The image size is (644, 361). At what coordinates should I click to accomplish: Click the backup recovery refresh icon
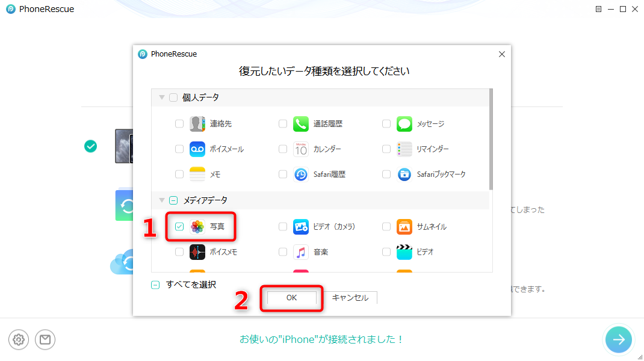(x=125, y=205)
